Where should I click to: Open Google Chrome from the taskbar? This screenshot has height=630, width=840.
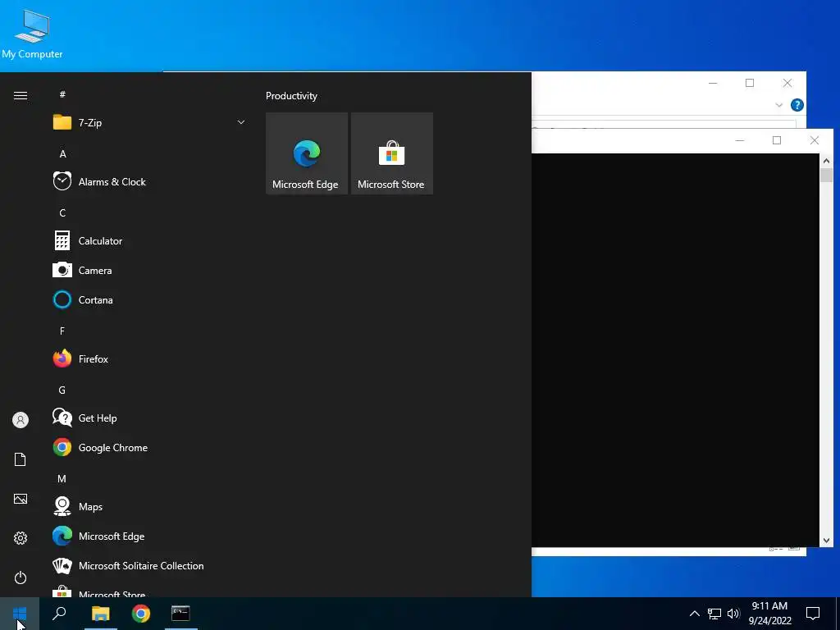(x=141, y=614)
